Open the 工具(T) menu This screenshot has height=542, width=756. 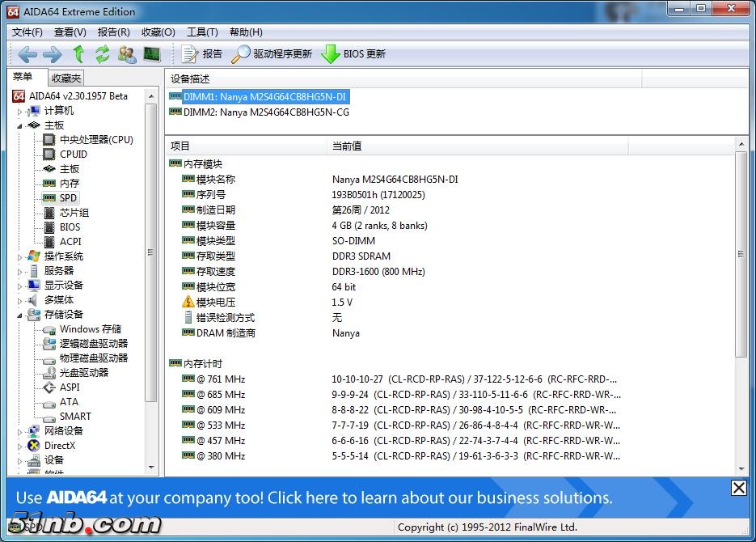(202, 32)
